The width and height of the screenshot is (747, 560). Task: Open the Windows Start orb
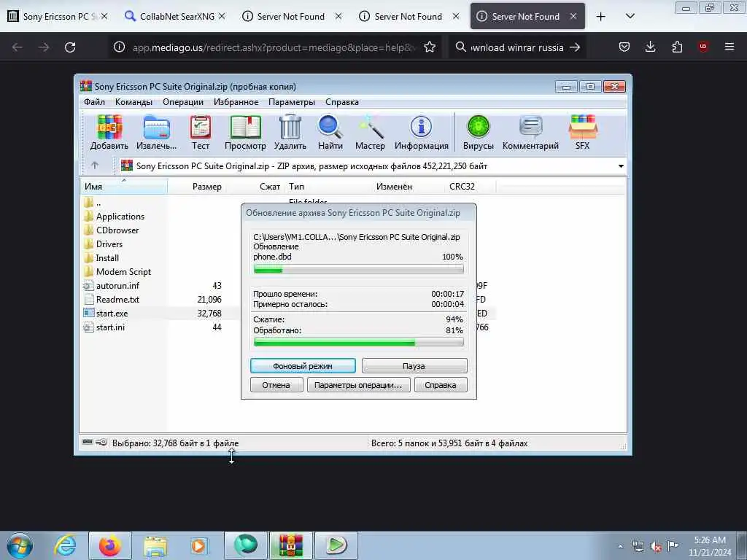[20, 545]
